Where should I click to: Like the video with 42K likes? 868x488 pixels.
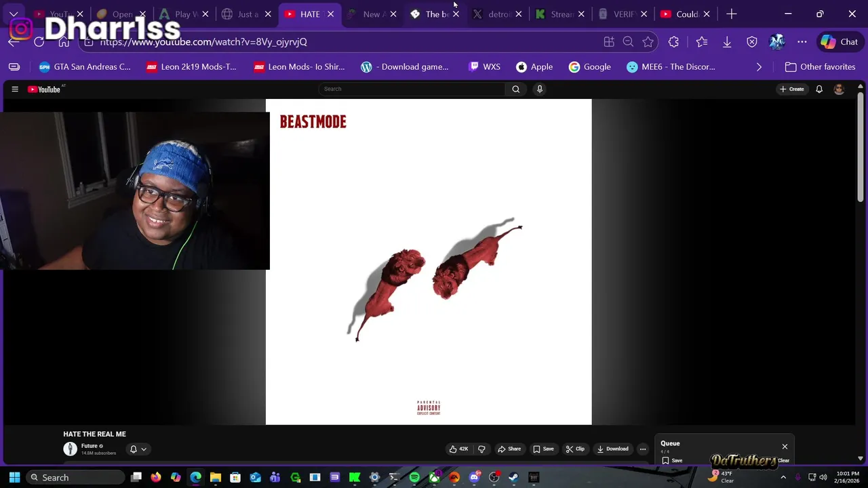click(x=458, y=449)
